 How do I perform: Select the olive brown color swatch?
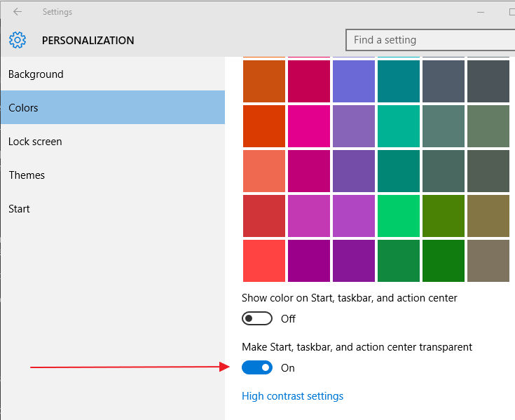[488, 216]
